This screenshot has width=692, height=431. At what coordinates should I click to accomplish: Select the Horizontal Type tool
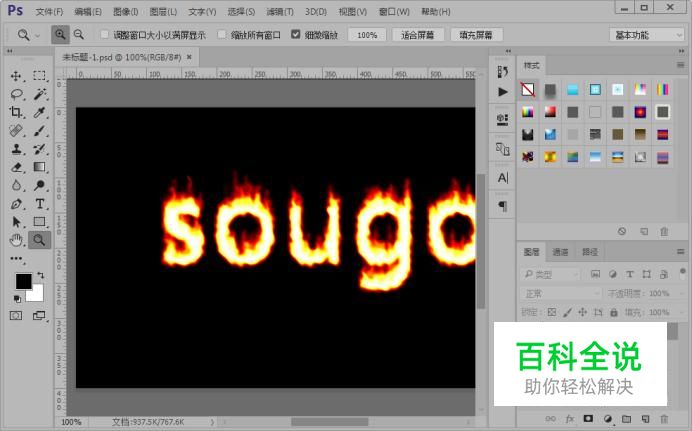tap(40, 204)
